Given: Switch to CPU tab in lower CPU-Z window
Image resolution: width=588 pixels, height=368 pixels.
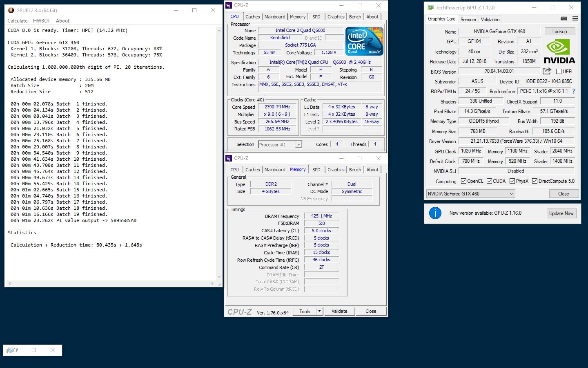Looking at the screenshot, I should (x=235, y=170).
